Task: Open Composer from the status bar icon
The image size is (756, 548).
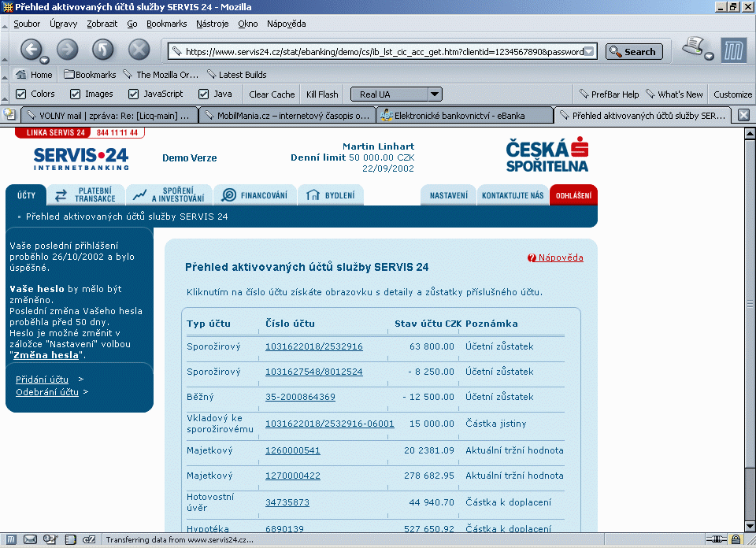Action: click(x=50, y=539)
